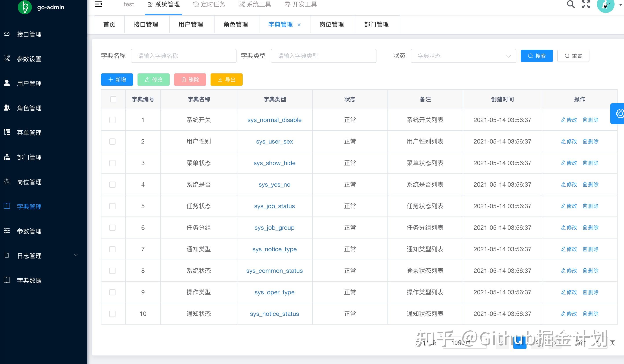Open global search with the magnifier icon
The image size is (624, 364).
pos(571,4)
